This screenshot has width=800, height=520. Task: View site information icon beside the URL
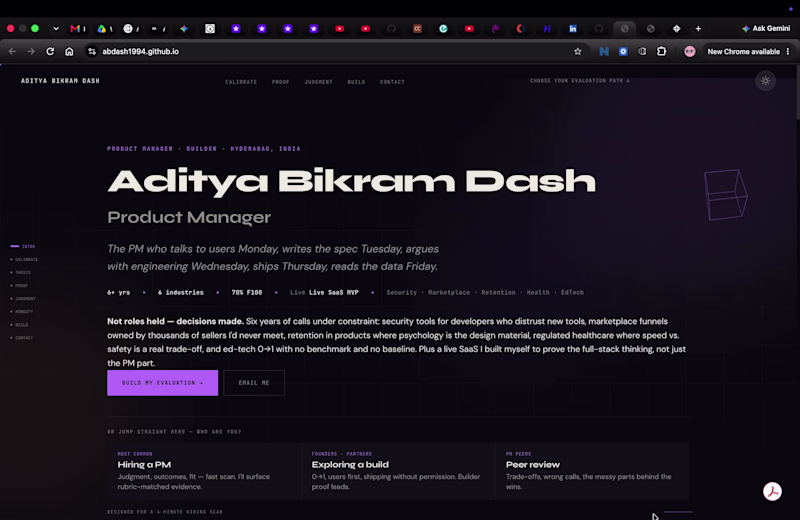(92, 52)
